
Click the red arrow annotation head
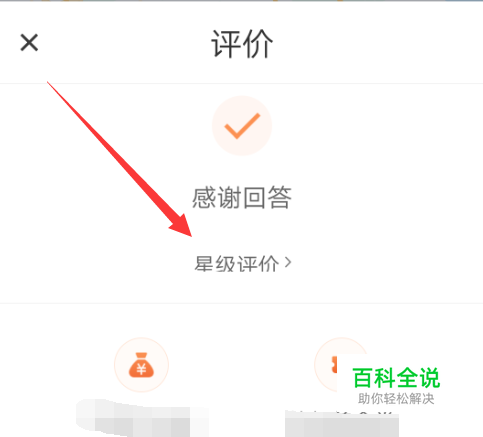183,227
